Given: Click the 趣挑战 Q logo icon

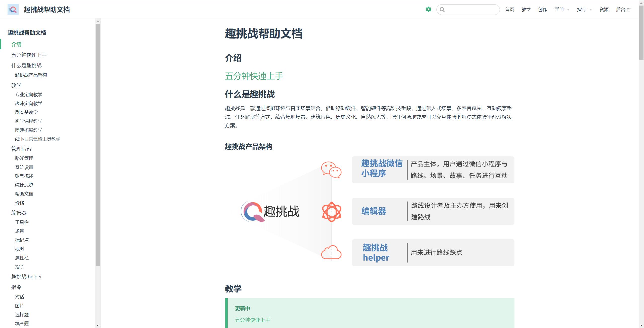Looking at the screenshot, I should pyautogui.click(x=13, y=9).
